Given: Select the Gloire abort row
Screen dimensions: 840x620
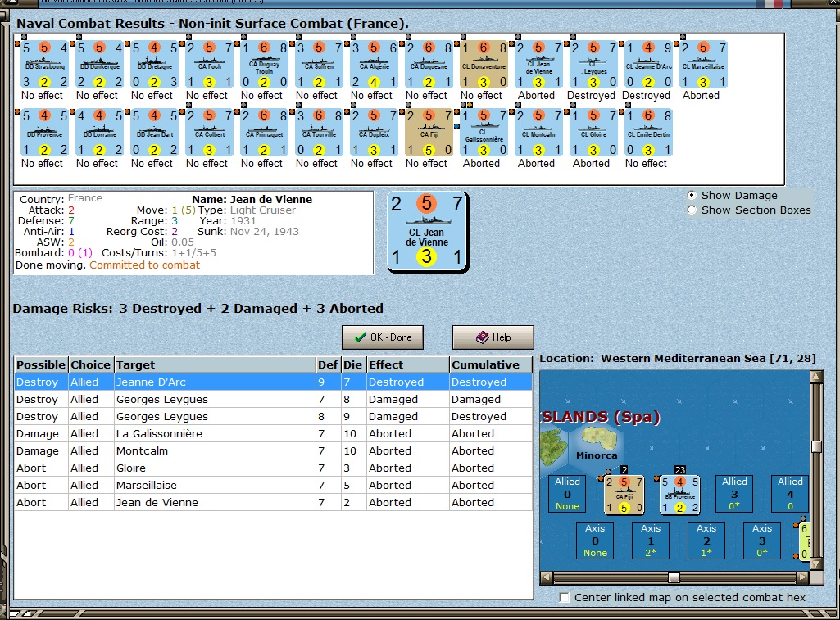Looking at the screenshot, I should click(x=273, y=468).
